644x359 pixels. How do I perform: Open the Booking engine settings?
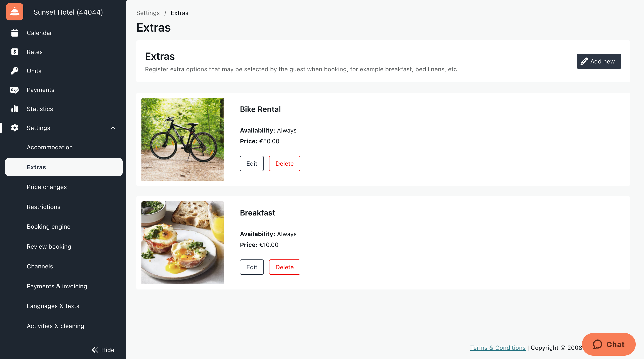tap(48, 227)
